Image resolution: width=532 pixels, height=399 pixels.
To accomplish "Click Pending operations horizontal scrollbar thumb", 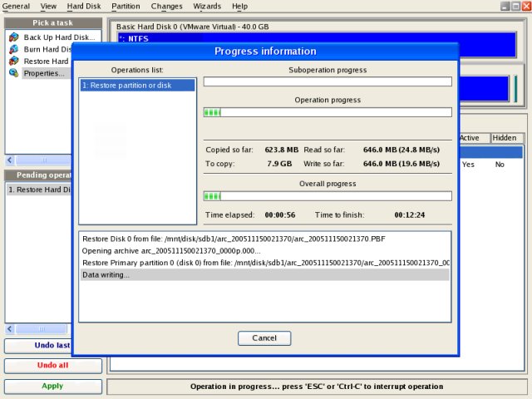I will 41,329.
